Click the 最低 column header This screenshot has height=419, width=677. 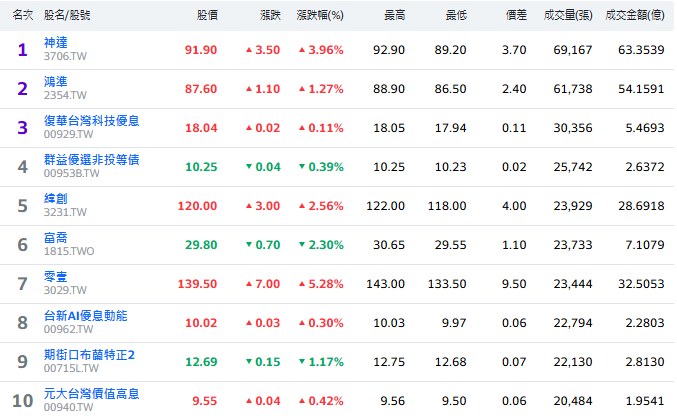tap(456, 15)
